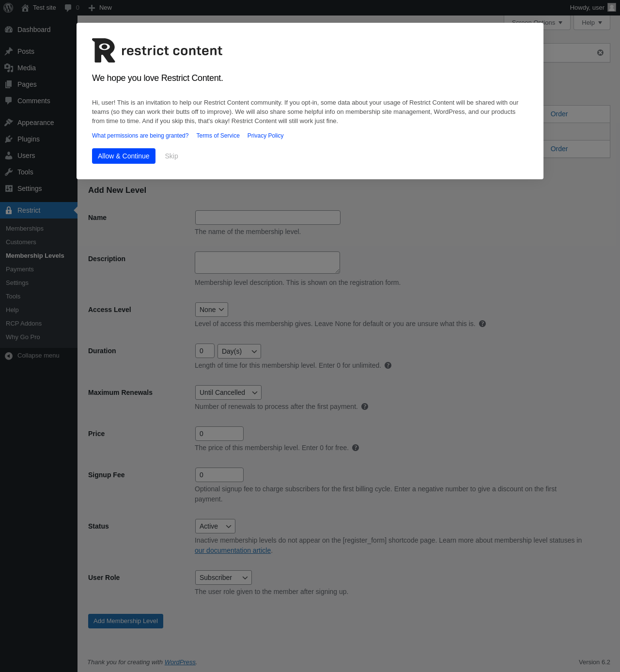Click the Restrict padlock icon
Image resolution: width=620 pixels, height=672 pixels.
(9, 210)
